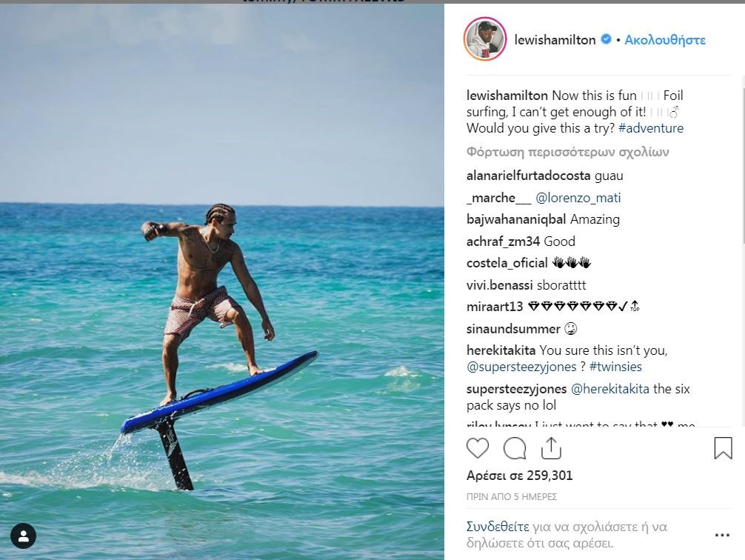The height and width of the screenshot is (560, 745).
Task: Click the blue verified badge
Action: [x=606, y=40]
